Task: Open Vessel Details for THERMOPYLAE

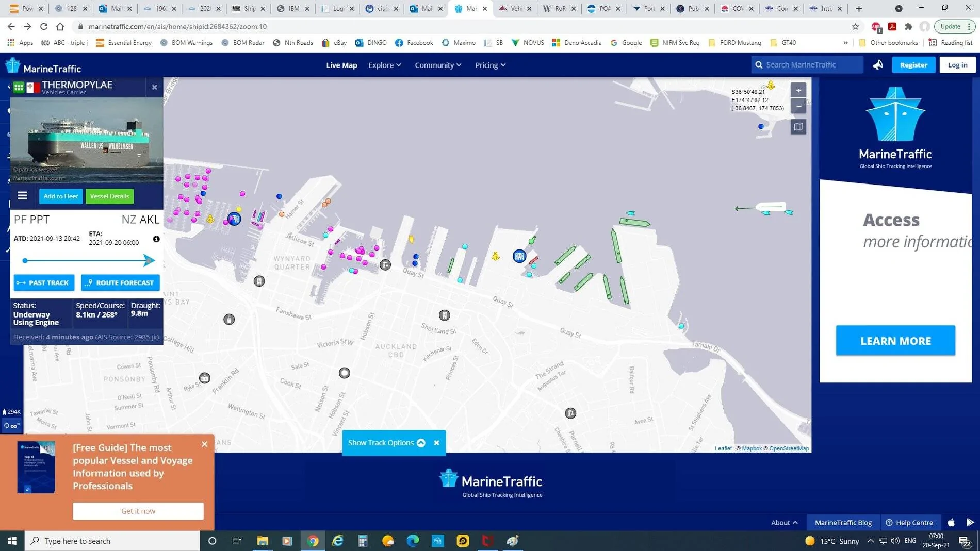Action: (x=109, y=196)
